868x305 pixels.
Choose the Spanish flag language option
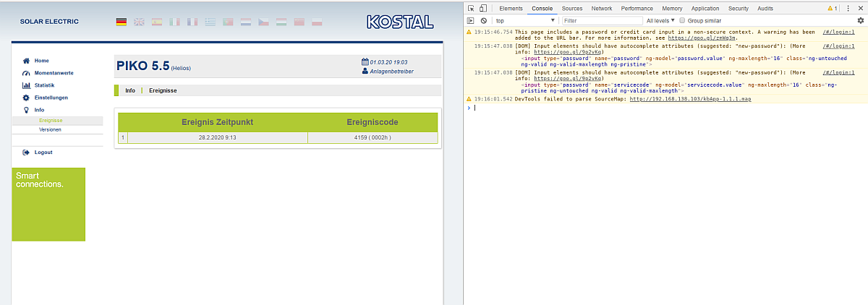pos(156,22)
